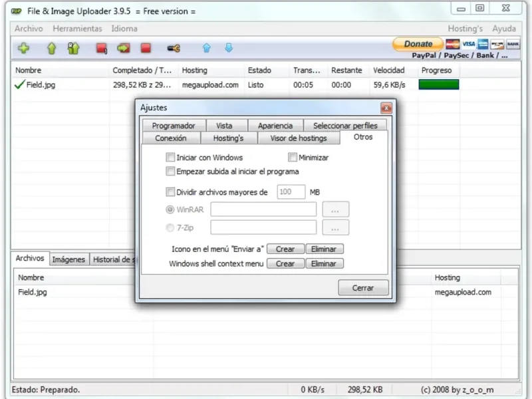Click the VISA payment icon
Screen dimensions: 532x399
pos(469,44)
